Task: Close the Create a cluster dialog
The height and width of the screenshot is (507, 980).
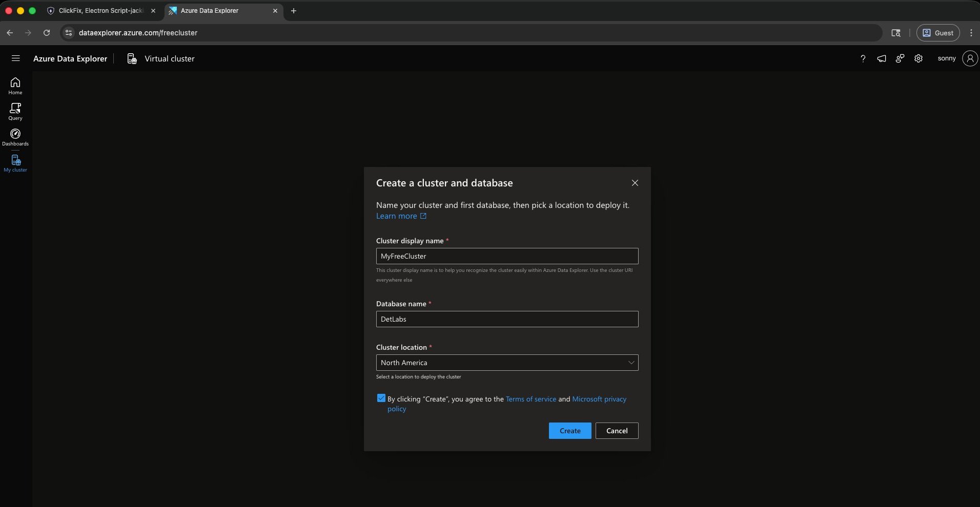Action: tap(635, 183)
